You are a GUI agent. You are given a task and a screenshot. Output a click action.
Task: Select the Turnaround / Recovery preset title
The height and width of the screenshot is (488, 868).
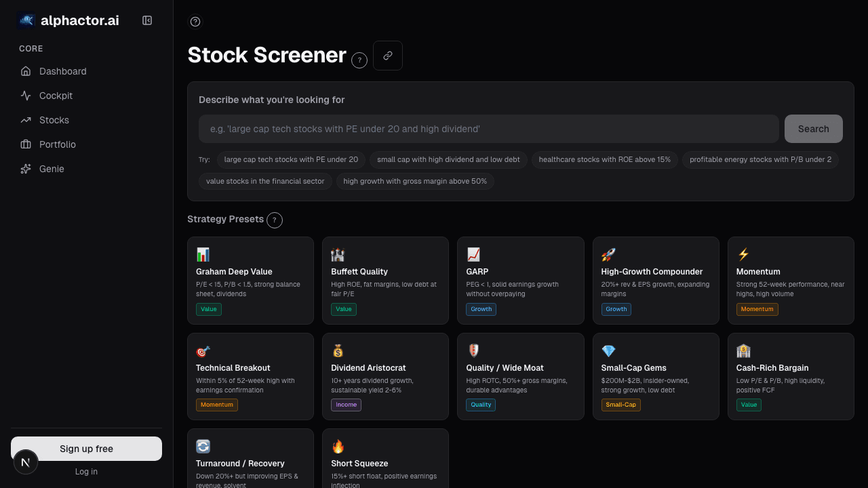coord(240,464)
